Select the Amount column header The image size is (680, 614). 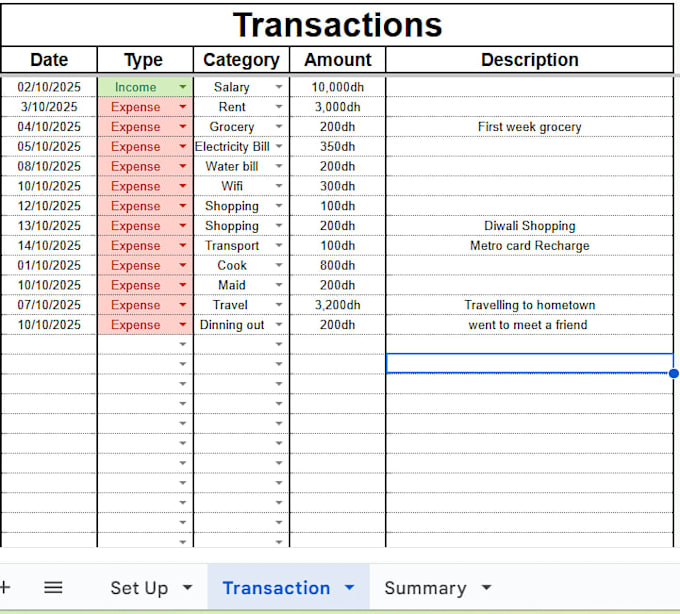click(x=337, y=60)
